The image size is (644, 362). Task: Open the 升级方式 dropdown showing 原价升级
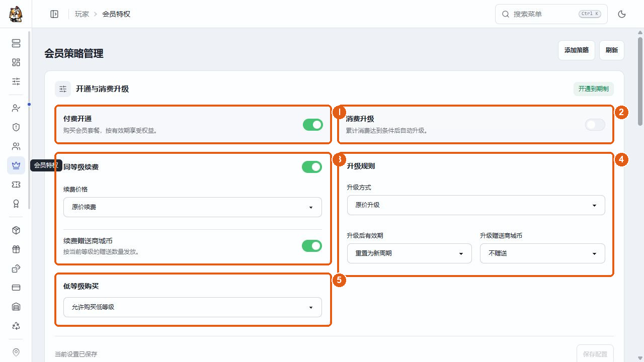tap(476, 205)
